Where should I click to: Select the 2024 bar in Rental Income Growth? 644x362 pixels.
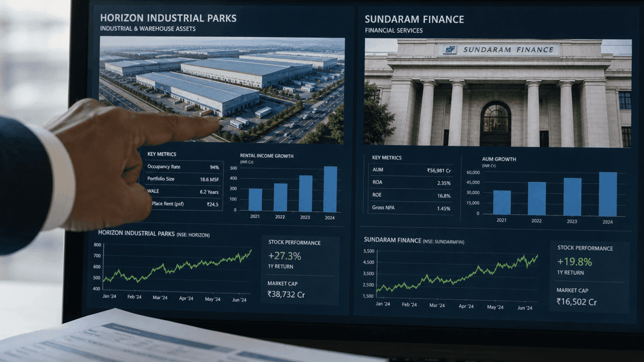coord(330,189)
